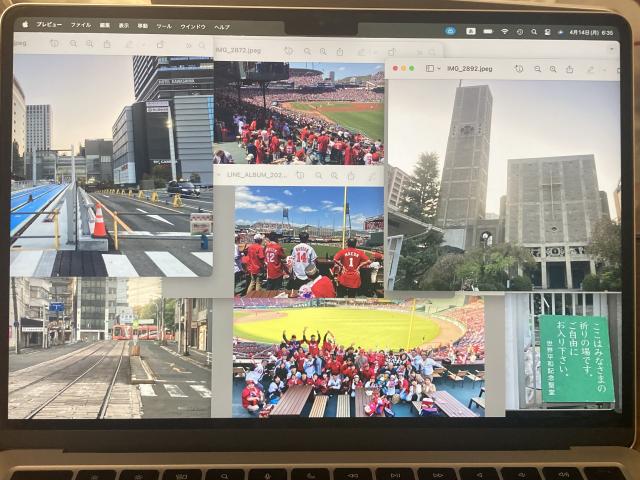Select the photo of fans in red jerseys
Viewport: 640px width, 480px height.
coord(309,242)
